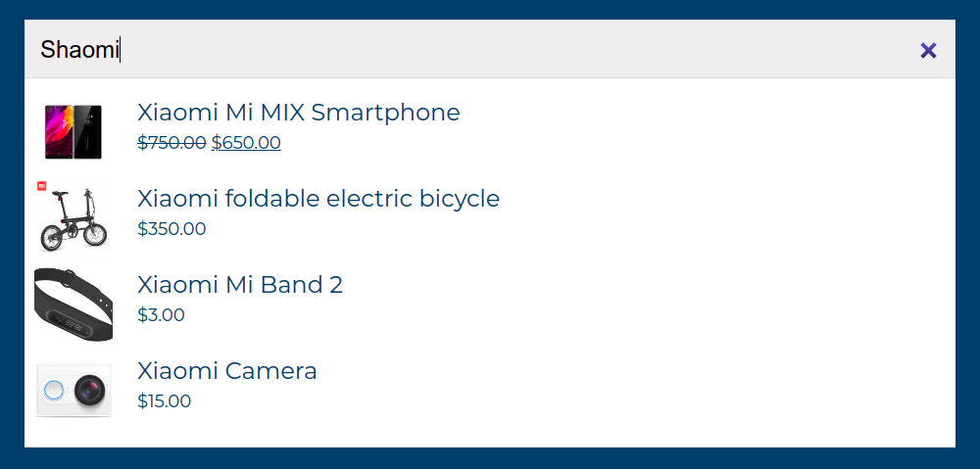This screenshot has height=469, width=980.
Task: Open Xiaomi foldable electric bicycle link
Action: [318, 199]
